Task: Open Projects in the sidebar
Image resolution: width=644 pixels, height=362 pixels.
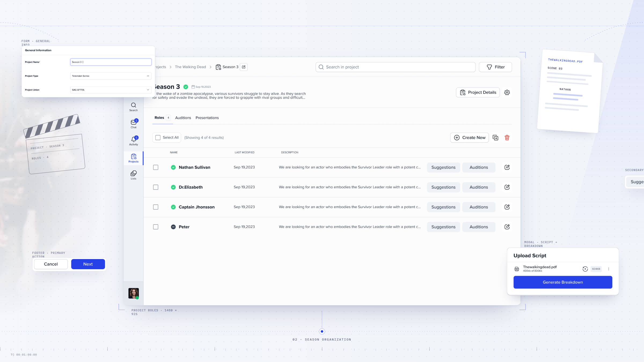Action: point(133,158)
